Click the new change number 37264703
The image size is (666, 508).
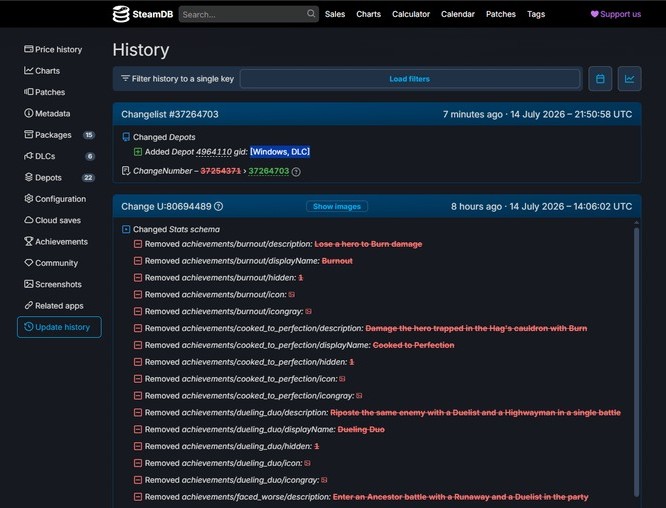pyautogui.click(x=268, y=171)
